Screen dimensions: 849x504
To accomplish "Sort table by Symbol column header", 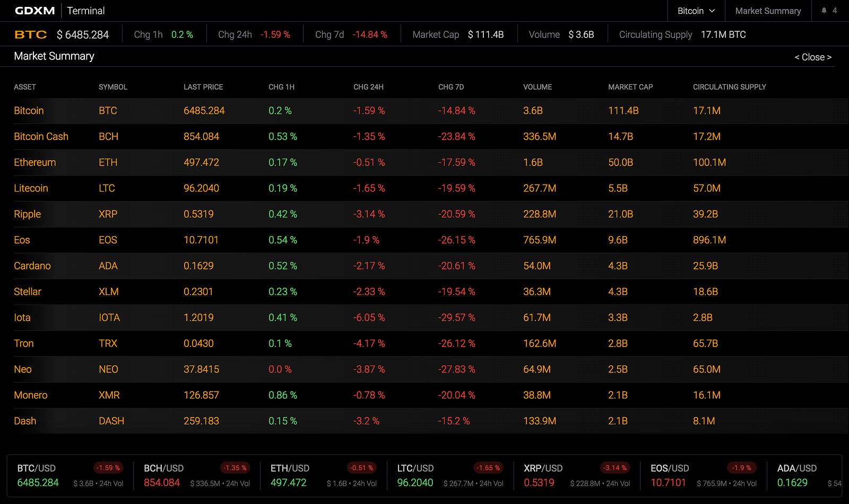I will [x=113, y=87].
